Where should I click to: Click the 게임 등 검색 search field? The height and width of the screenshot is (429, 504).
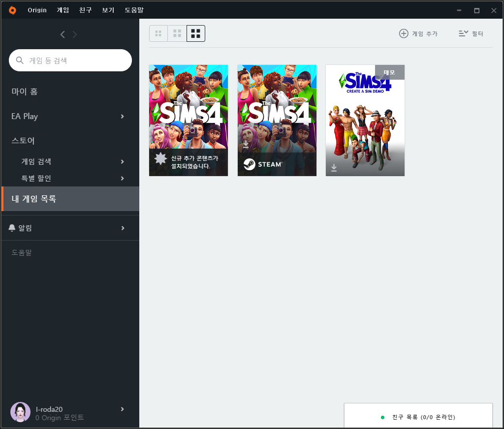tap(70, 61)
